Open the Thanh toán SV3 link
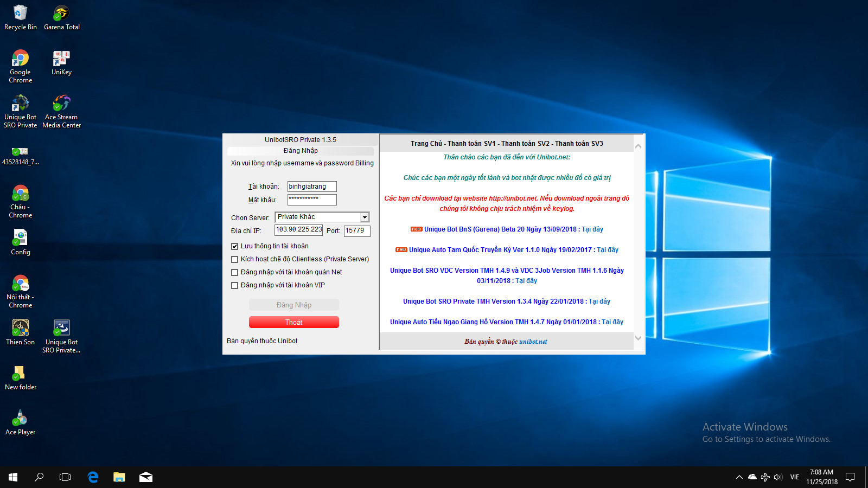The height and width of the screenshot is (488, 868). [579, 144]
